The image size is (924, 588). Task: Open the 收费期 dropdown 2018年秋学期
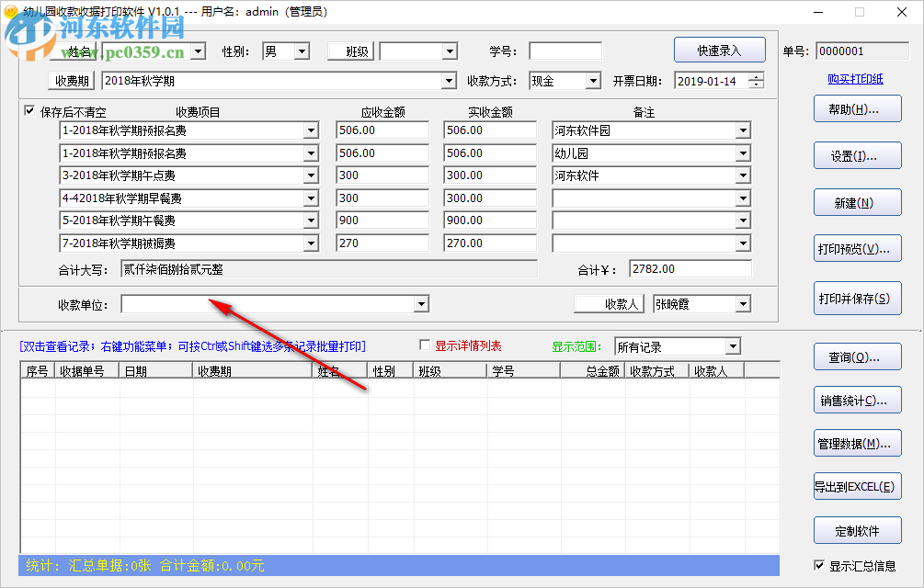click(x=450, y=81)
